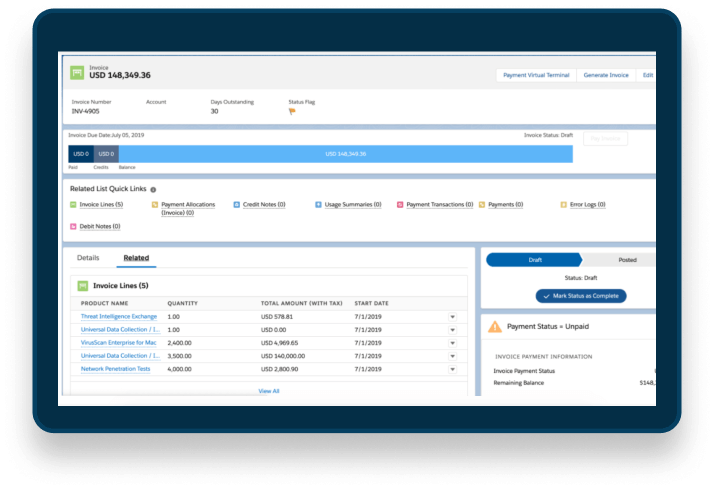Open row dropdown for Network Penetration Tests

[x=452, y=369]
